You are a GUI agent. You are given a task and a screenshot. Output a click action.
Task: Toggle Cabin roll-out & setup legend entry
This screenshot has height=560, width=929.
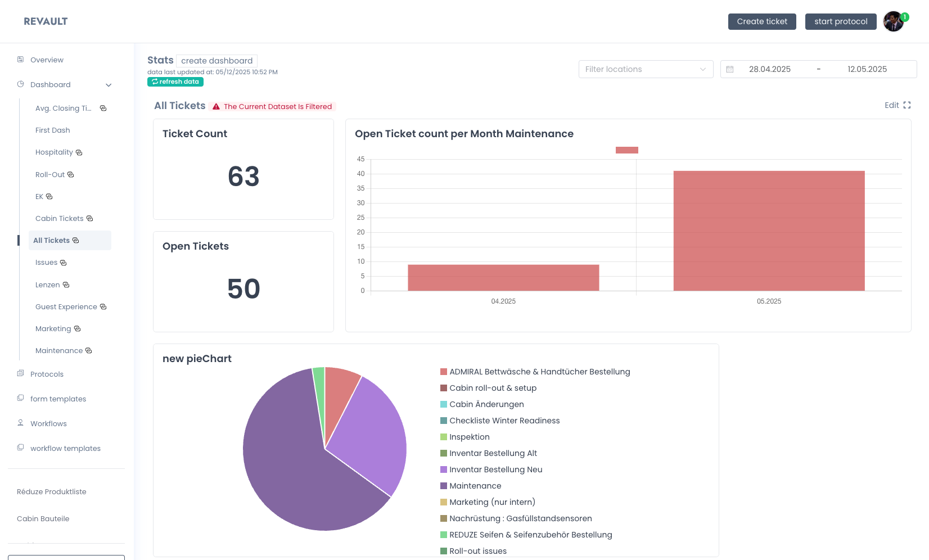click(x=488, y=388)
